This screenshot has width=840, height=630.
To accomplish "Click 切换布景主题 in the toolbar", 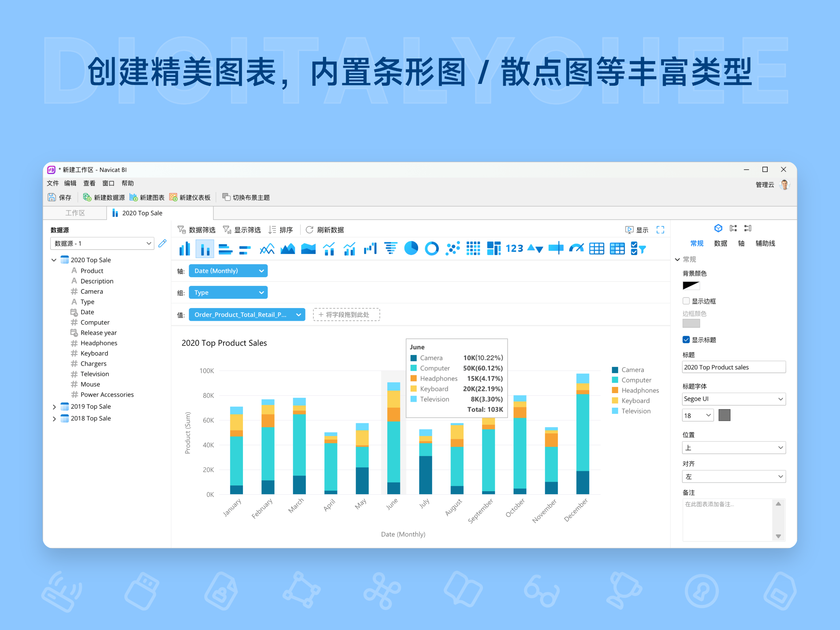I will pos(246,197).
